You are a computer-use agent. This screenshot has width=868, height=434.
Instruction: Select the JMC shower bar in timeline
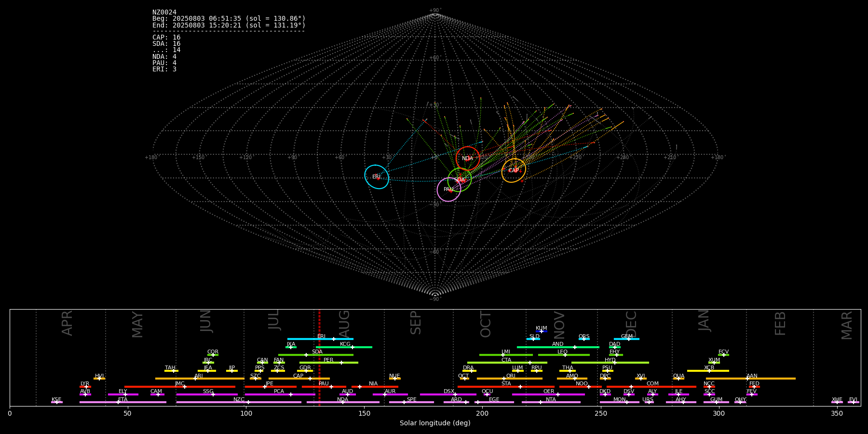tap(180, 387)
